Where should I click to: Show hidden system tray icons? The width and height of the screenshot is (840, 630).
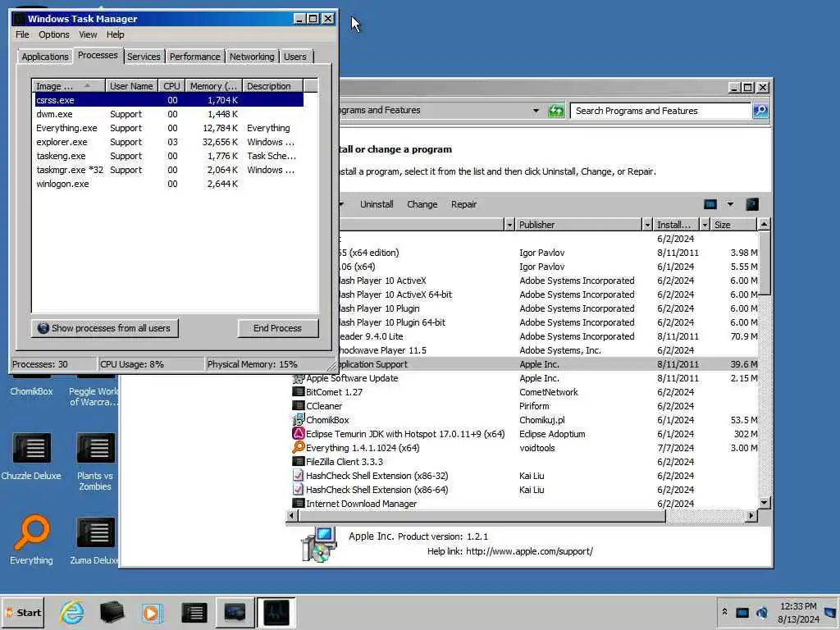[724, 612]
